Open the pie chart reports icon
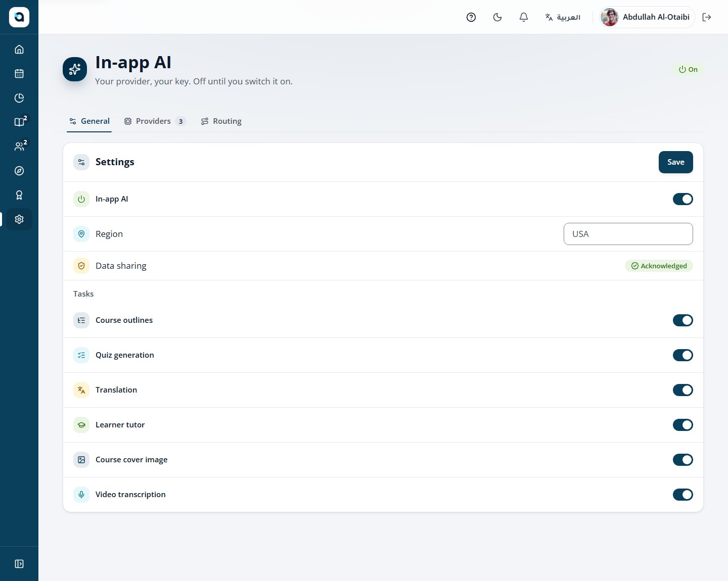The image size is (728, 581). pos(19,98)
